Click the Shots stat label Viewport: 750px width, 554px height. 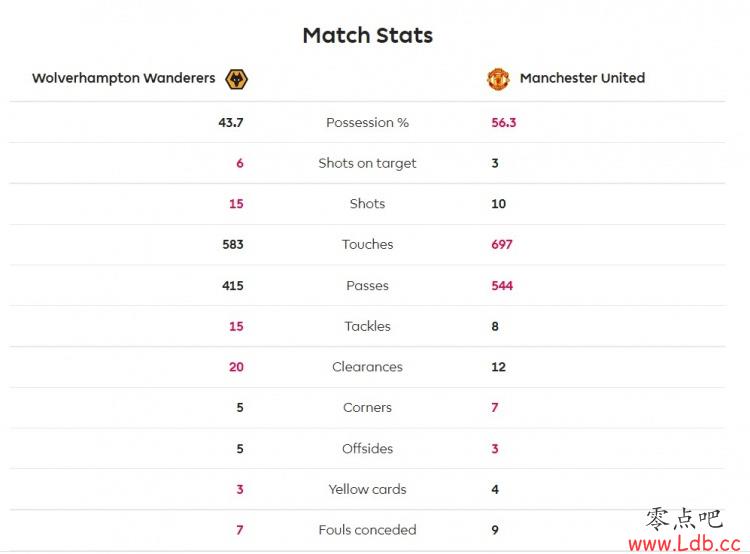[367, 204]
